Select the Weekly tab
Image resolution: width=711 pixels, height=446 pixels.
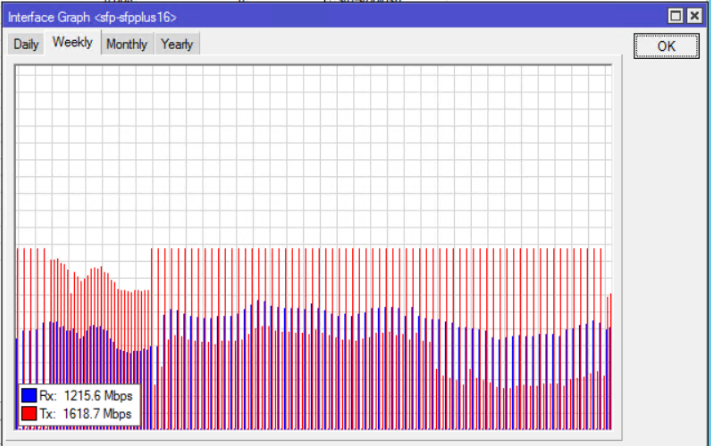tap(73, 42)
